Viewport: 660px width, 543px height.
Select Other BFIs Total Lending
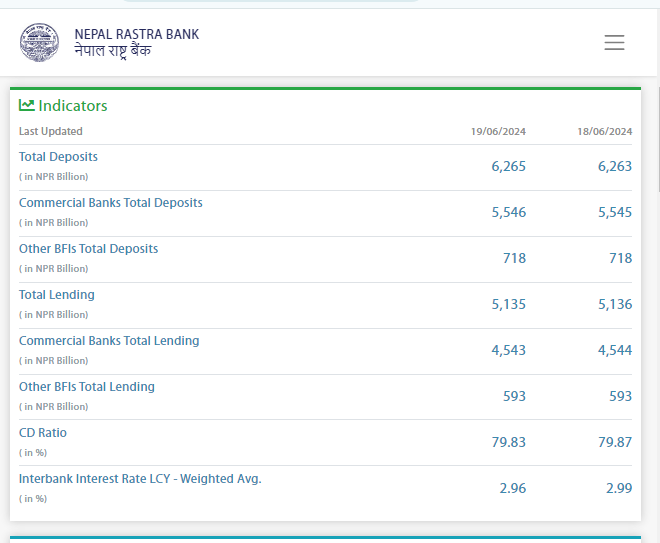coord(87,387)
